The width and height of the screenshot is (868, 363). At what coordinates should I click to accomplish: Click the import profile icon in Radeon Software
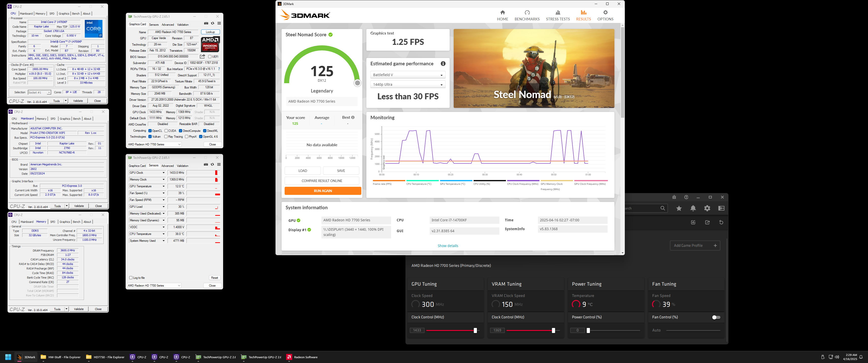tap(693, 222)
